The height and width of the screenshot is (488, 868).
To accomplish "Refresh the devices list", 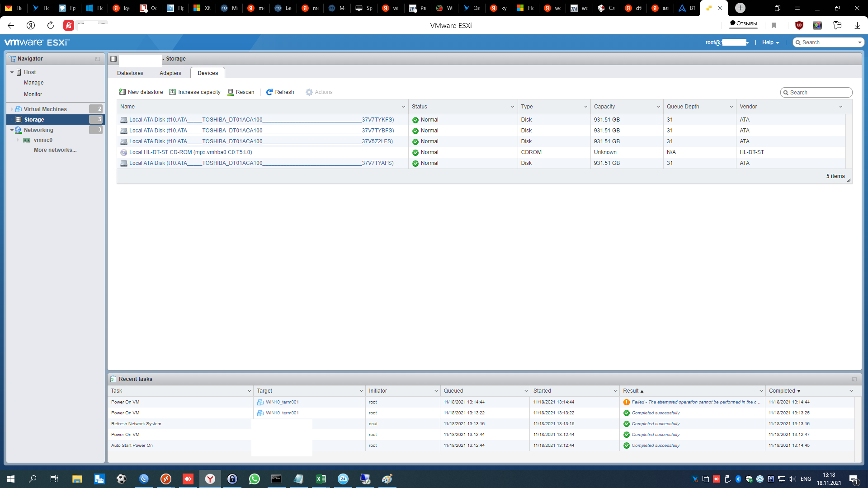I will click(x=280, y=92).
